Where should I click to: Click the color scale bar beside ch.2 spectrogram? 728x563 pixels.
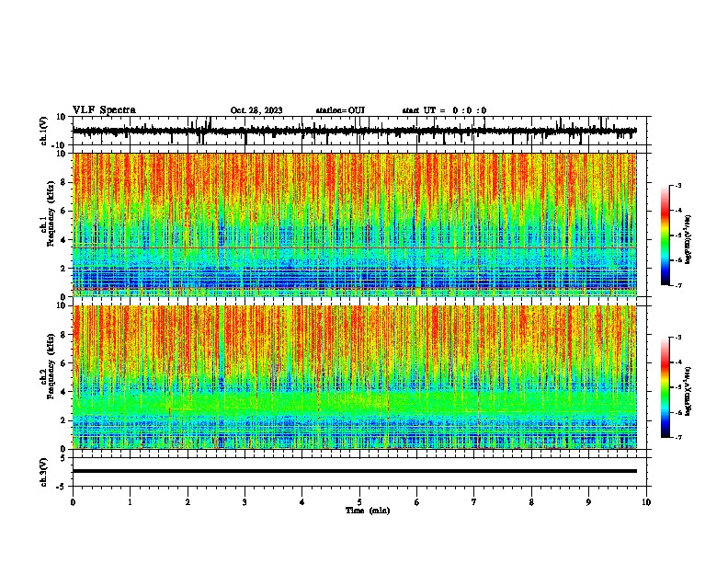[665, 387]
